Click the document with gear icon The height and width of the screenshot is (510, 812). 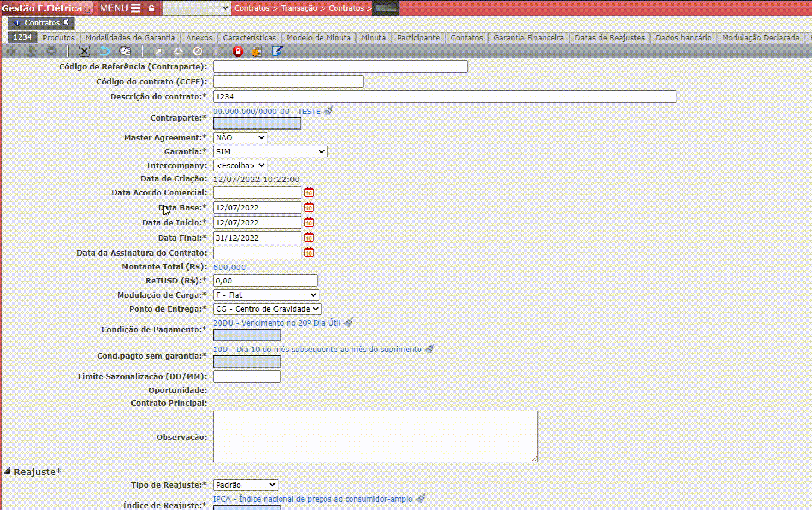(x=257, y=51)
